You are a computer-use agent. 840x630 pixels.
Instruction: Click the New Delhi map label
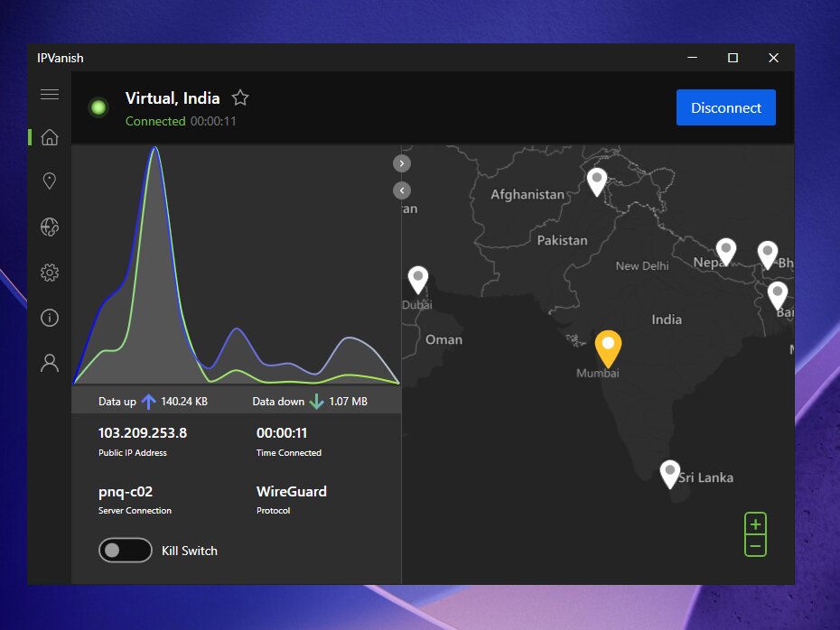click(x=642, y=266)
